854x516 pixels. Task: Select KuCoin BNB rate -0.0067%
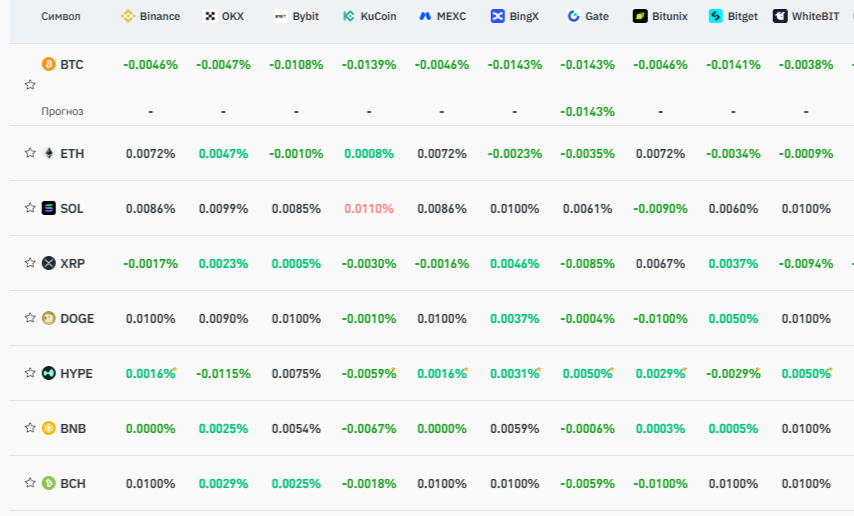tap(369, 428)
